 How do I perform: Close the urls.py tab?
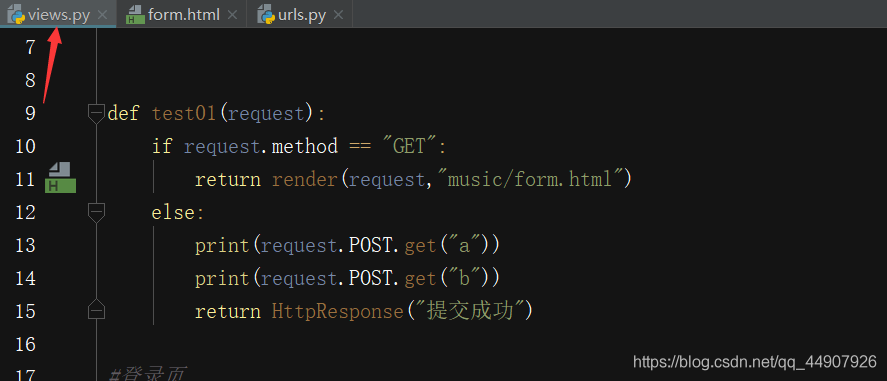coord(338,15)
